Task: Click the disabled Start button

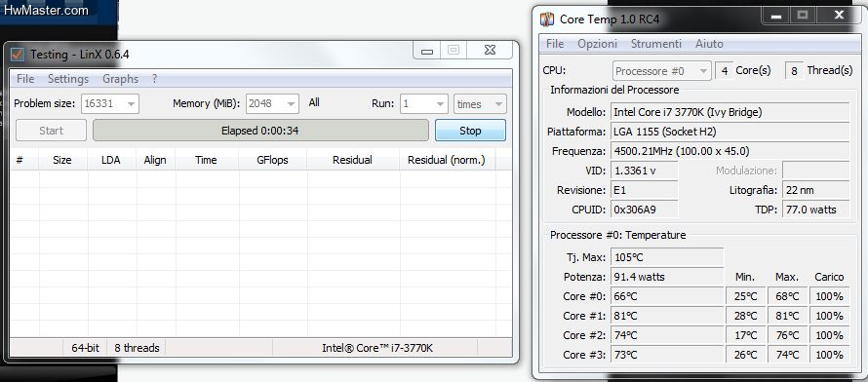Action: tap(51, 131)
